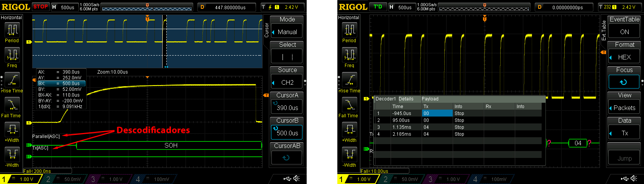Switch to the Payload tab in event table
The height and width of the screenshot is (184, 644).
tap(430, 99)
